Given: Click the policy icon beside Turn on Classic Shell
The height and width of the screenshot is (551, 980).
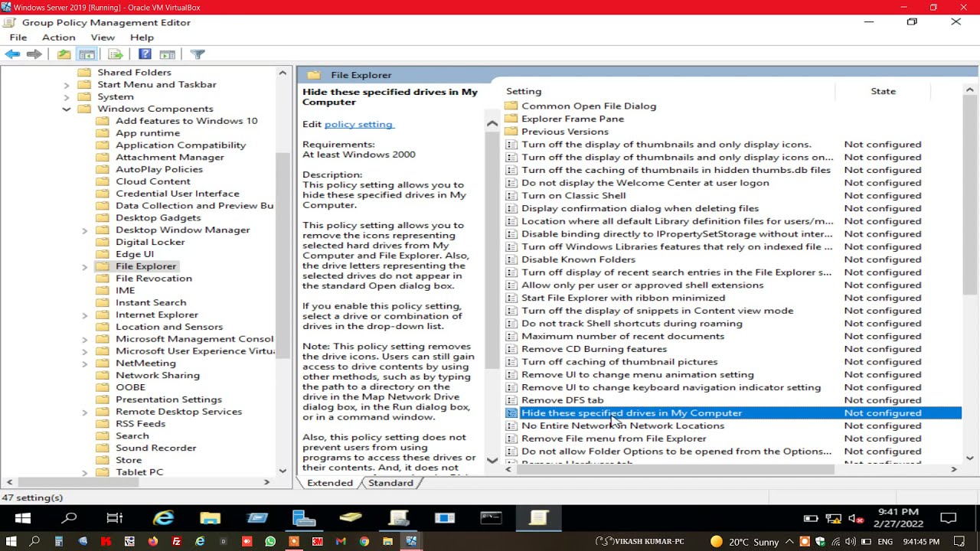Looking at the screenshot, I should coord(511,195).
